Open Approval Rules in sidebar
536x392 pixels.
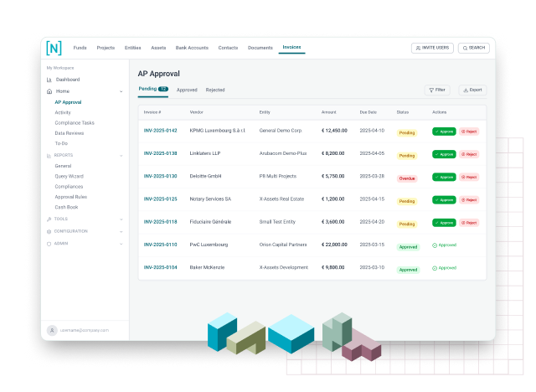click(x=70, y=197)
